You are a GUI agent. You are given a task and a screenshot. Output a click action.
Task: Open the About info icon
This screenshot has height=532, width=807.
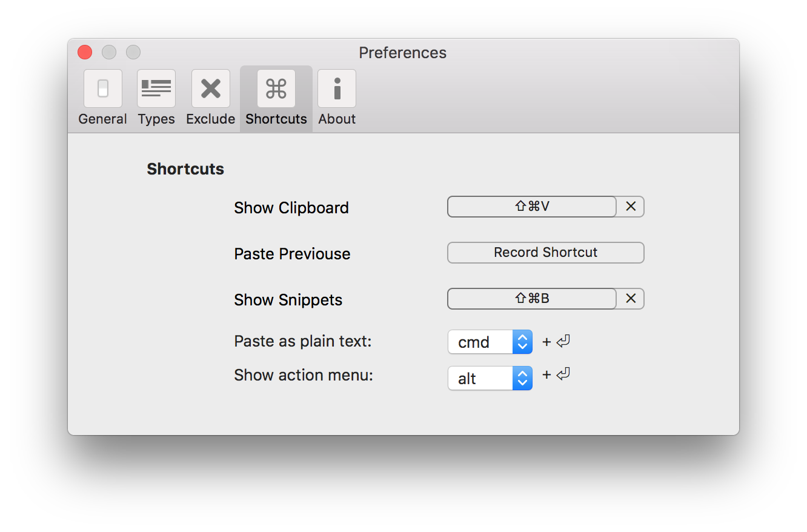click(x=337, y=88)
